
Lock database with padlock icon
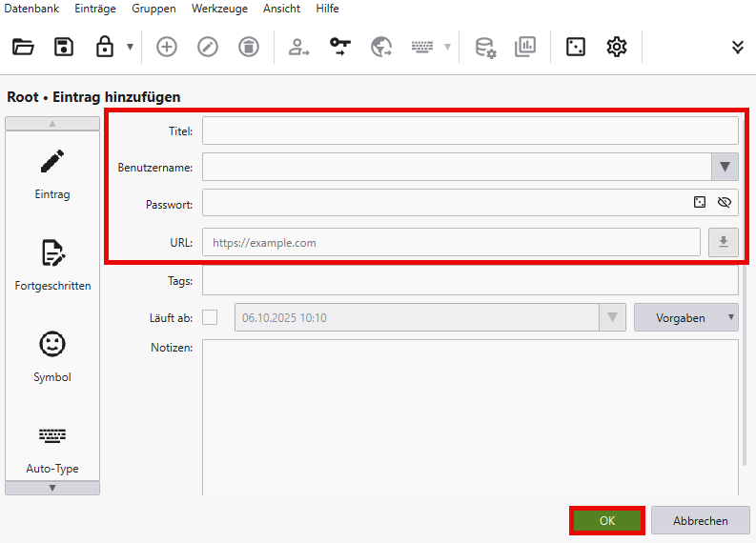click(x=105, y=47)
